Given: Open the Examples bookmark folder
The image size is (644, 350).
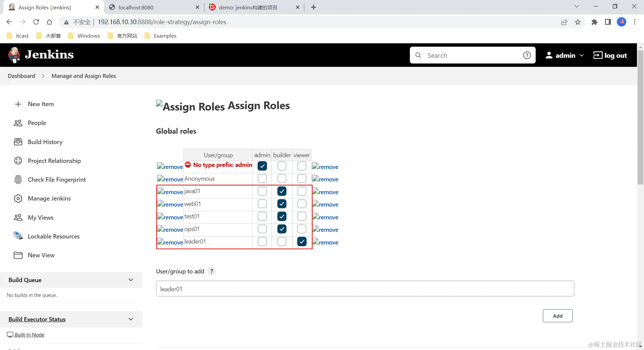Looking at the screenshot, I should click(160, 36).
